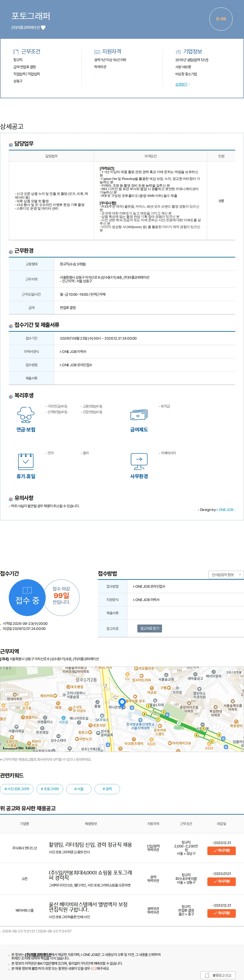Click the 사무환경 monitor icon

click(139, 461)
